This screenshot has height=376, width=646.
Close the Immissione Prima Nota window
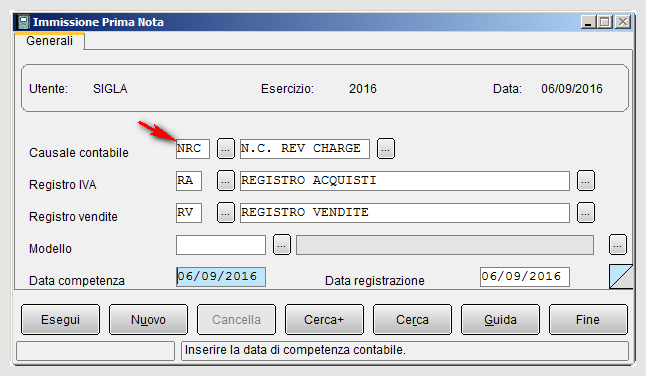[623, 22]
